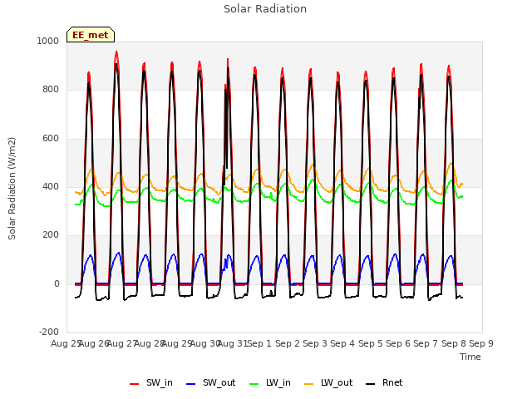Click the Solar Radiation chart title
This screenshot has width=532, height=399.
(265, 9)
